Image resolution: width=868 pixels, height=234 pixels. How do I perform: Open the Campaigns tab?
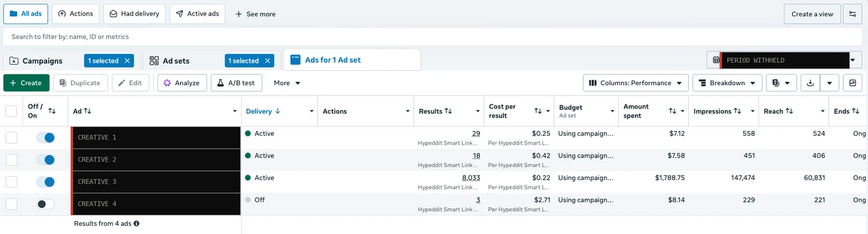42,61
